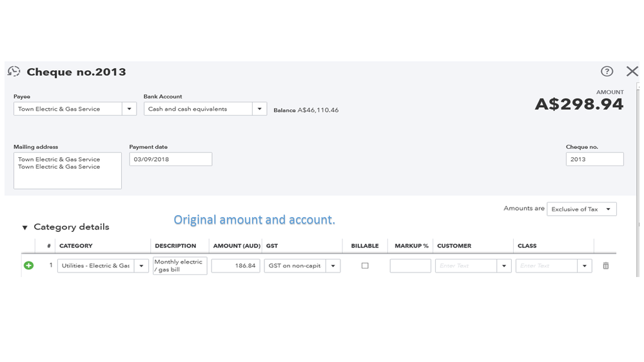Open the Payee dropdown arrow
This screenshot has height=362, width=644.
[x=130, y=109]
